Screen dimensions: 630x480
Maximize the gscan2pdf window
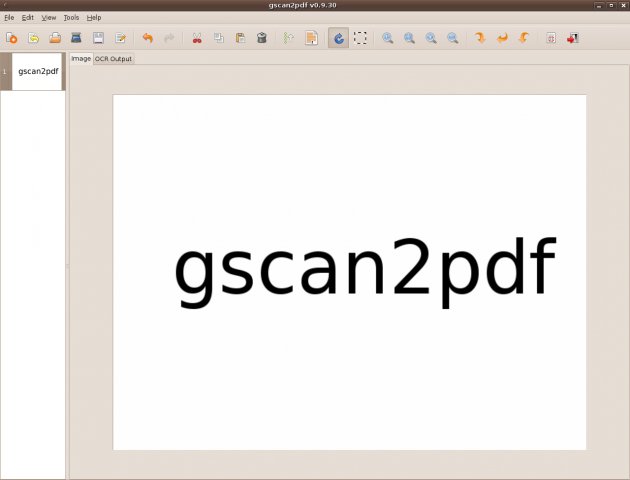pos(611,5)
